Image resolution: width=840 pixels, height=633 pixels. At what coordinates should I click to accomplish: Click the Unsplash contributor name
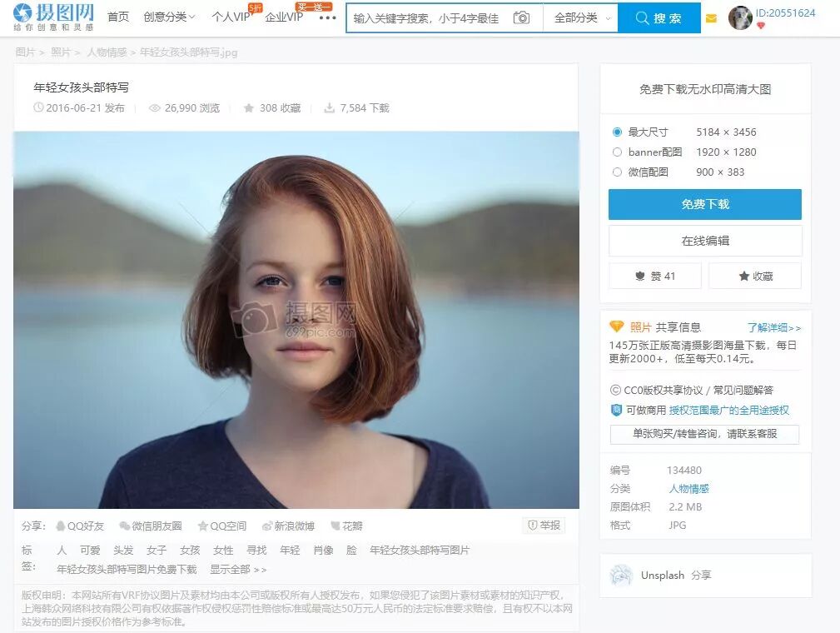(662, 575)
